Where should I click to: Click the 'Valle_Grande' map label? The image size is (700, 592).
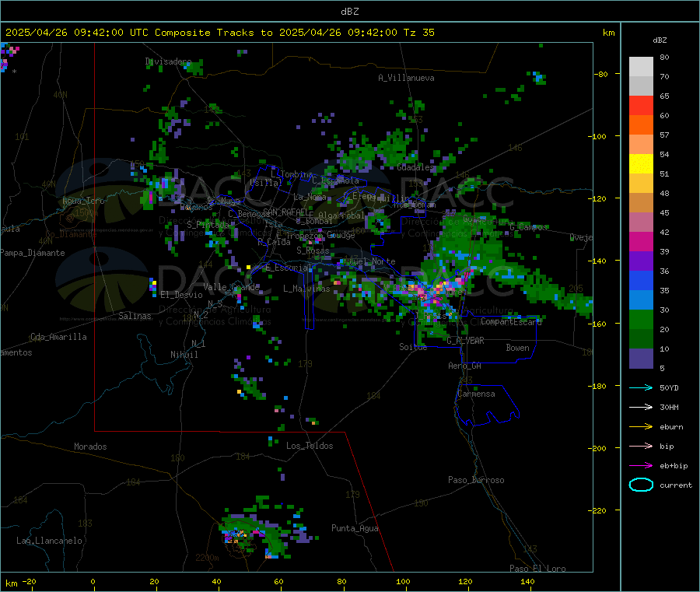coord(231,287)
